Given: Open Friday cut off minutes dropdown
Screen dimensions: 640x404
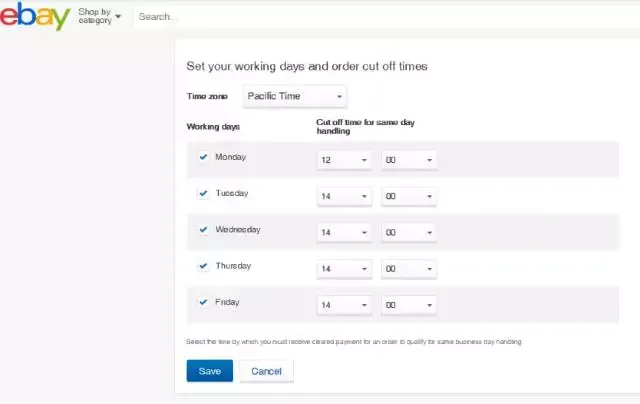Looking at the screenshot, I should pos(409,305).
